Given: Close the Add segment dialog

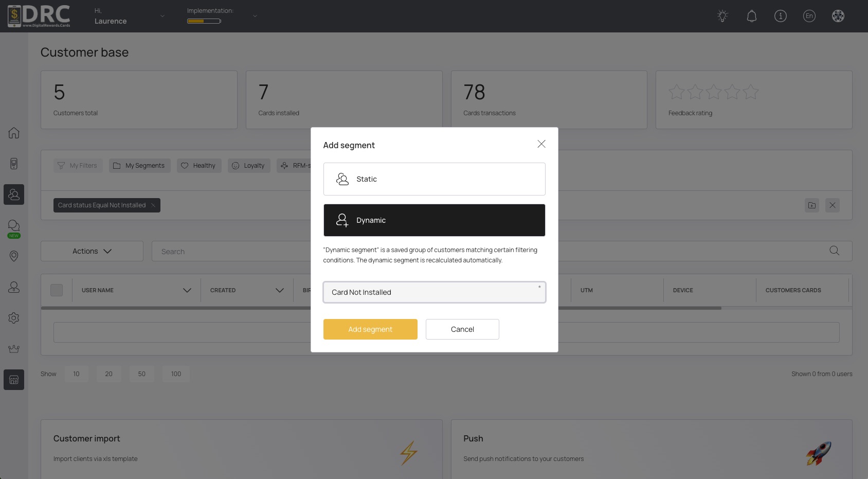Looking at the screenshot, I should [x=541, y=144].
